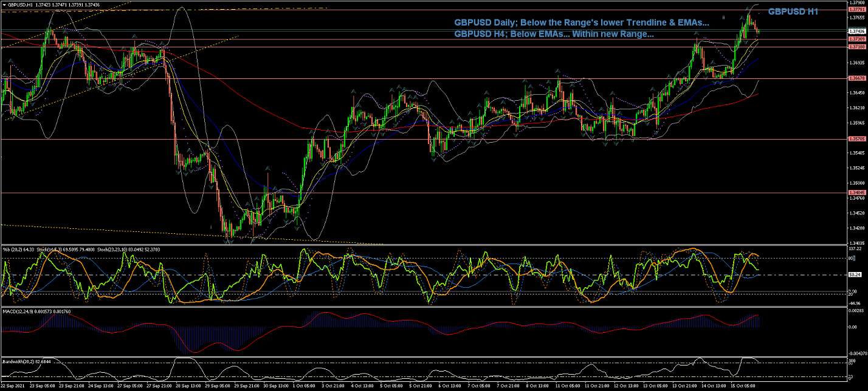
Task: Select the 1.37180 price level label
Action: tap(857, 47)
